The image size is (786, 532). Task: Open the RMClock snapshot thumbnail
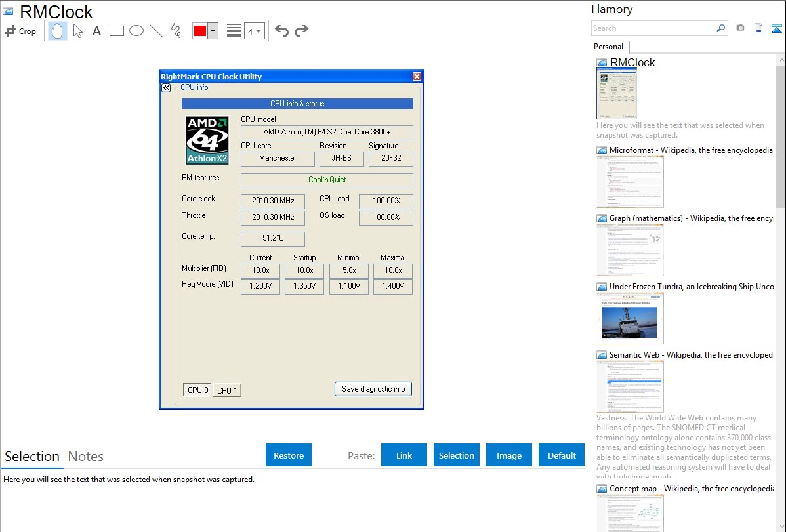click(617, 94)
